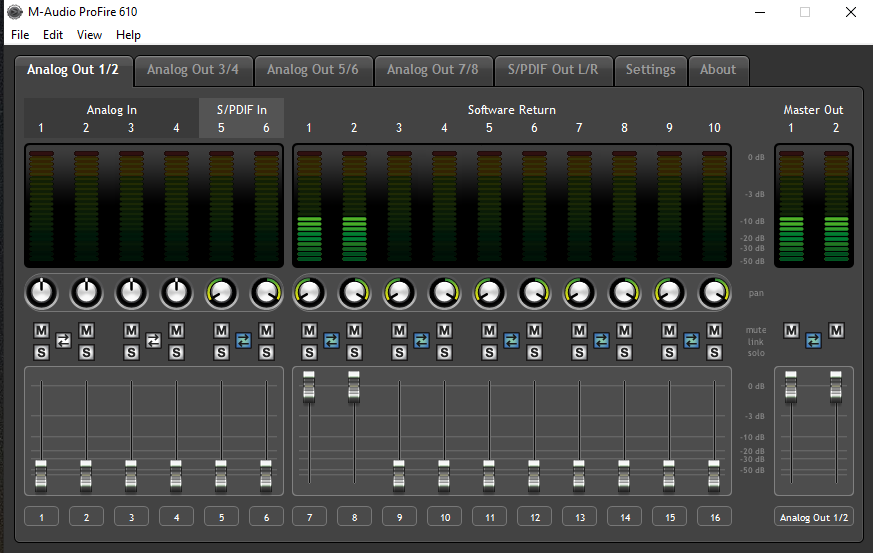873x553 pixels.
Task: Solo S/PDIF In channel 6
Action: pos(267,353)
